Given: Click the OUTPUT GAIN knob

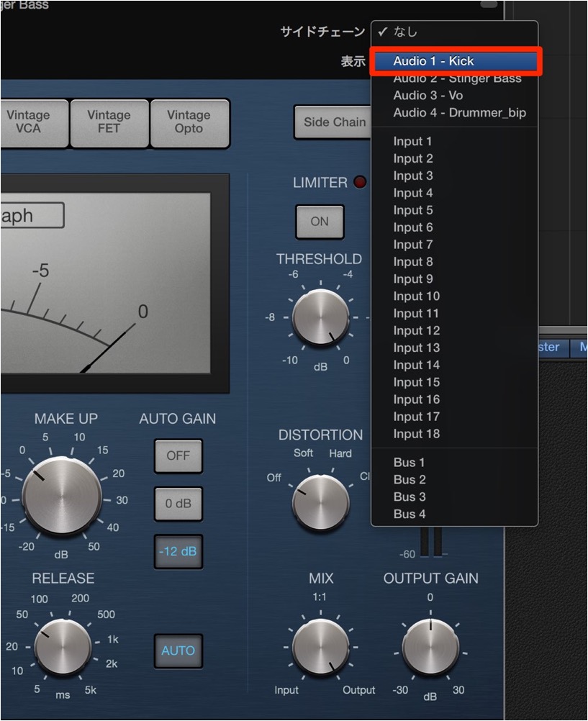Looking at the screenshot, I should [x=430, y=646].
